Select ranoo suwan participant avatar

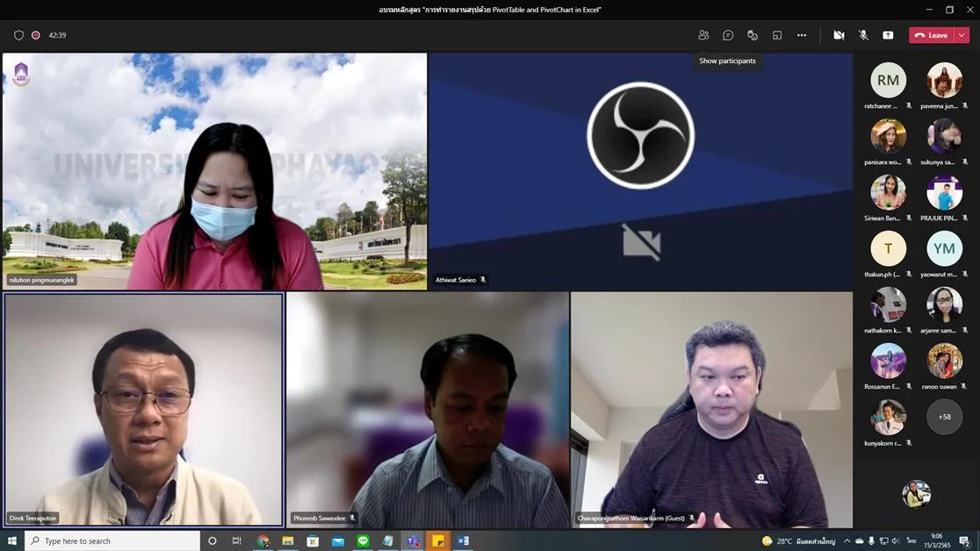point(944,361)
